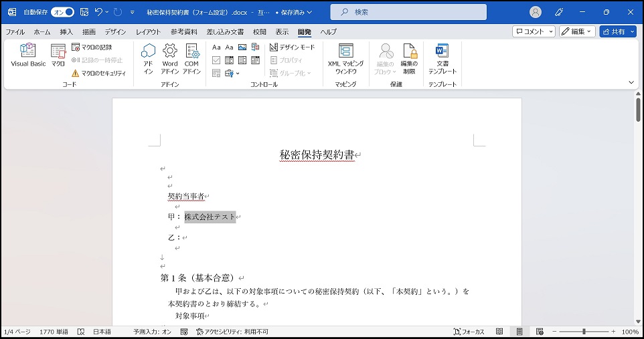Open the user account profile icon
The width and height of the screenshot is (644, 339).
coord(535,12)
